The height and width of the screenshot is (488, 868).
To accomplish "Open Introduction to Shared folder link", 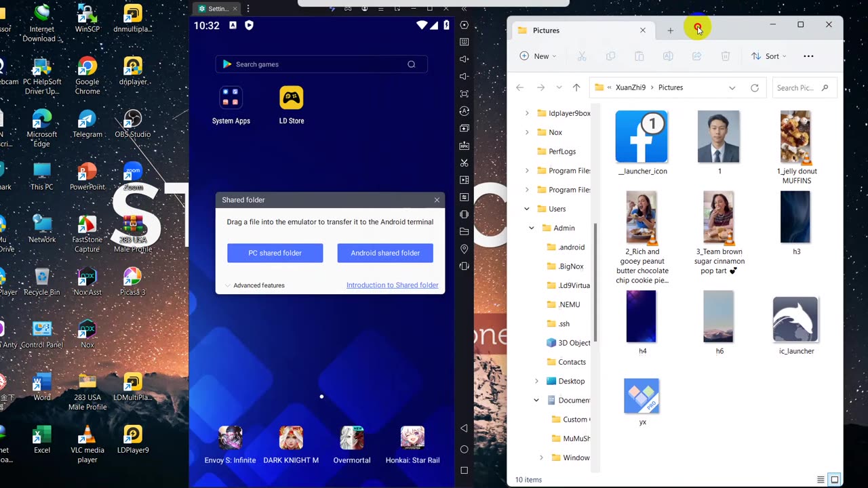I will coord(392,285).
